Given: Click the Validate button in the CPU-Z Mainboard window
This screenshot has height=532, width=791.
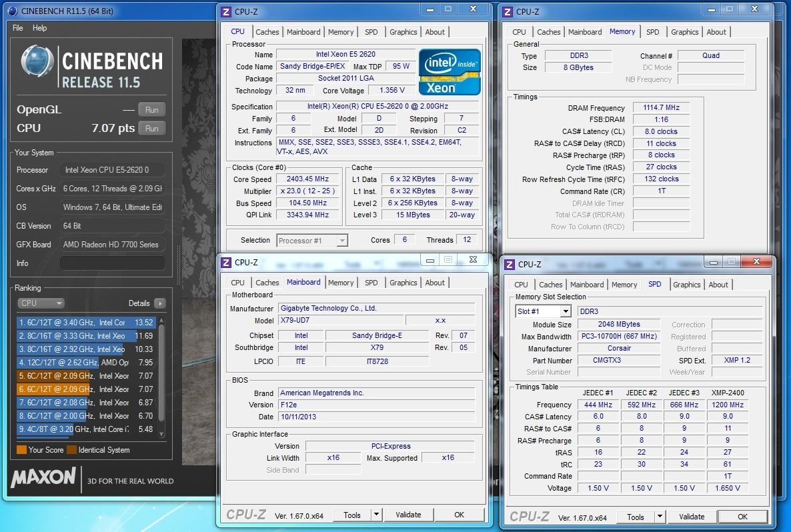Looking at the screenshot, I should (408, 515).
